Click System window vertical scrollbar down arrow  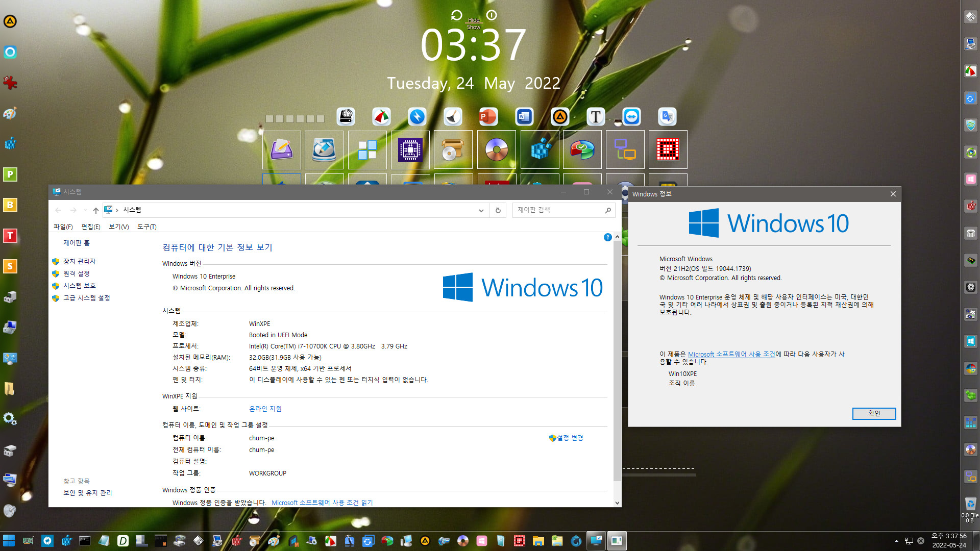tap(617, 503)
